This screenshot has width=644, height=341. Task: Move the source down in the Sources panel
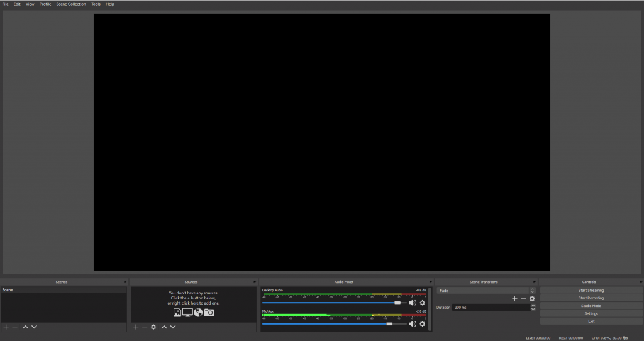click(173, 327)
